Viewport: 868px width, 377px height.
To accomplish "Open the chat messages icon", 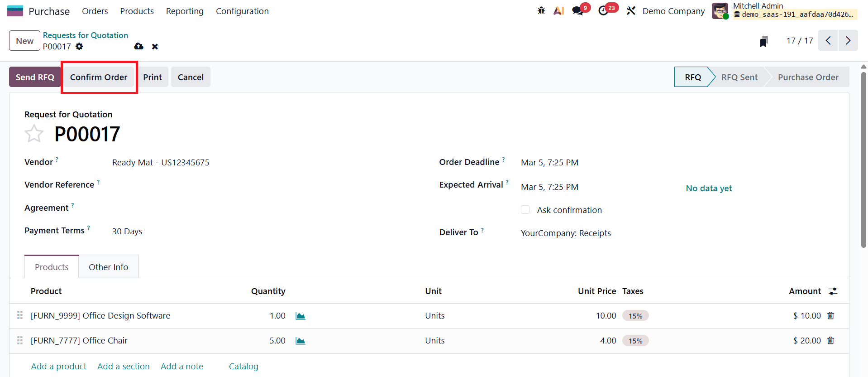I will coord(577,11).
